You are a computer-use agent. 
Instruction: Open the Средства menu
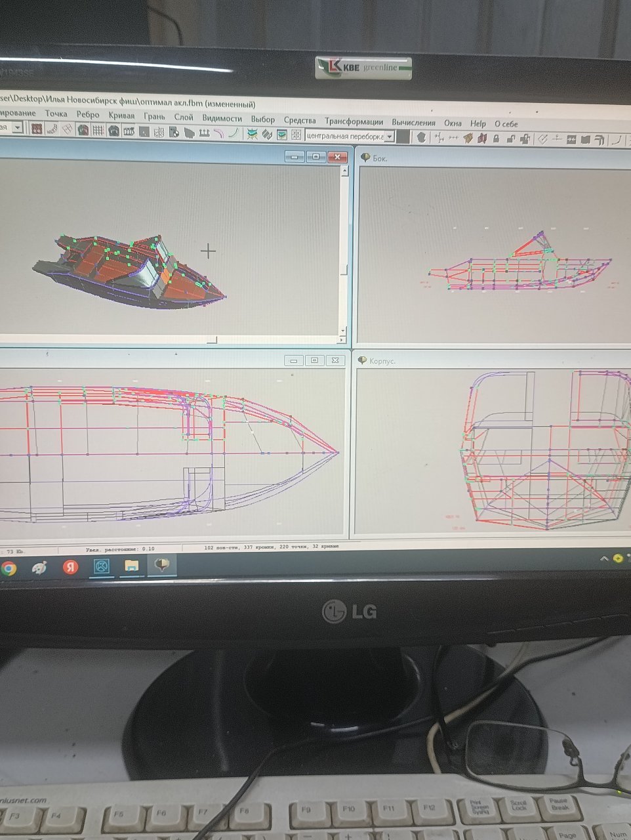(300, 120)
